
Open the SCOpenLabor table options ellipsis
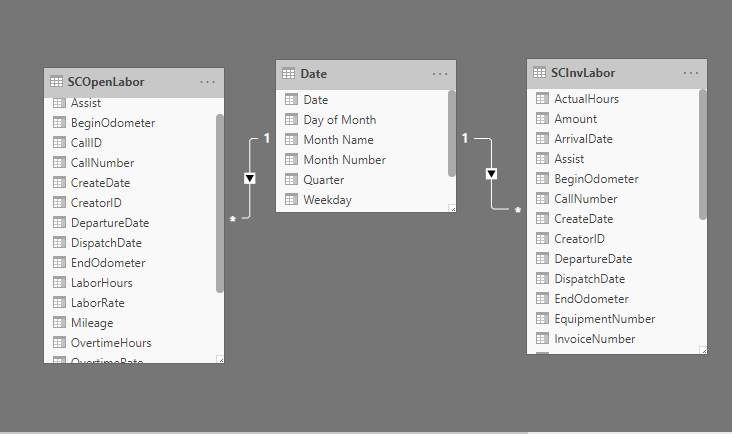(x=207, y=82)
